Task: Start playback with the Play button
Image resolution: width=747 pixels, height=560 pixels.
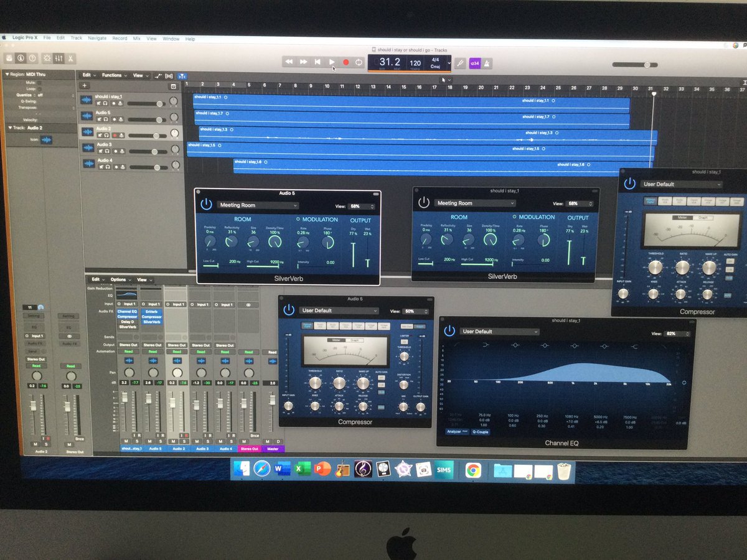Action: pos(332,62)
